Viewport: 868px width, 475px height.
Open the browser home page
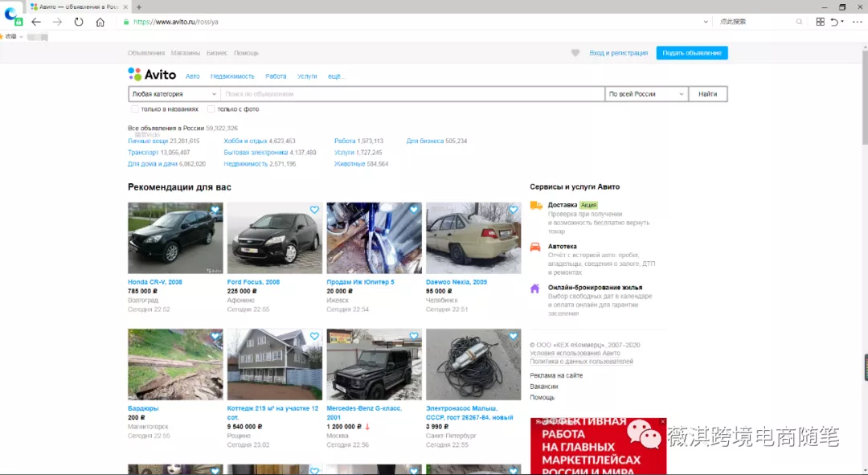100,23
